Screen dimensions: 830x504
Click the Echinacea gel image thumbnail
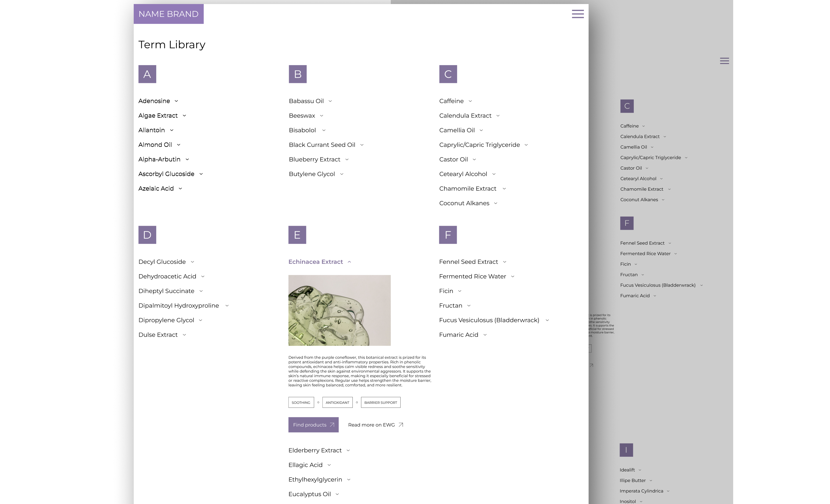(x=339, y=310)
